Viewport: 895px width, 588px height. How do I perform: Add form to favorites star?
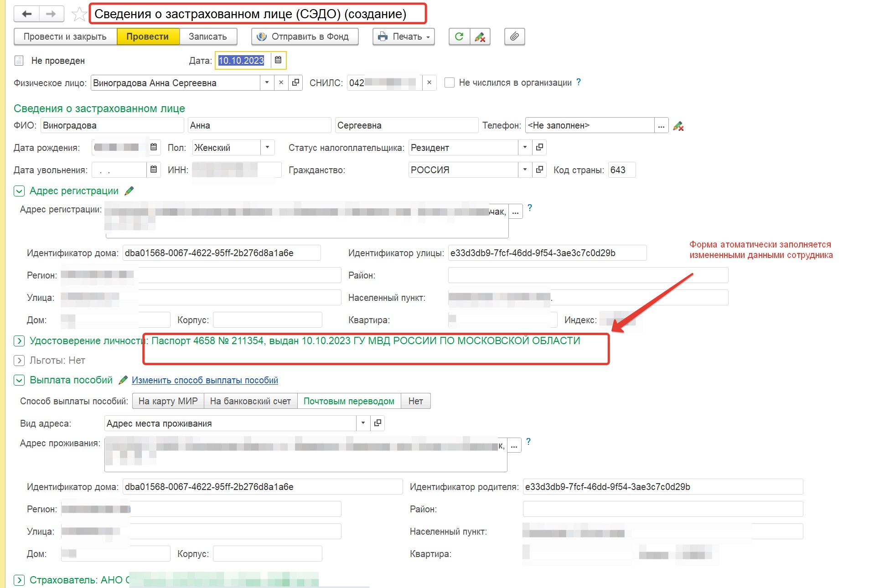click(x=79, y=14)
